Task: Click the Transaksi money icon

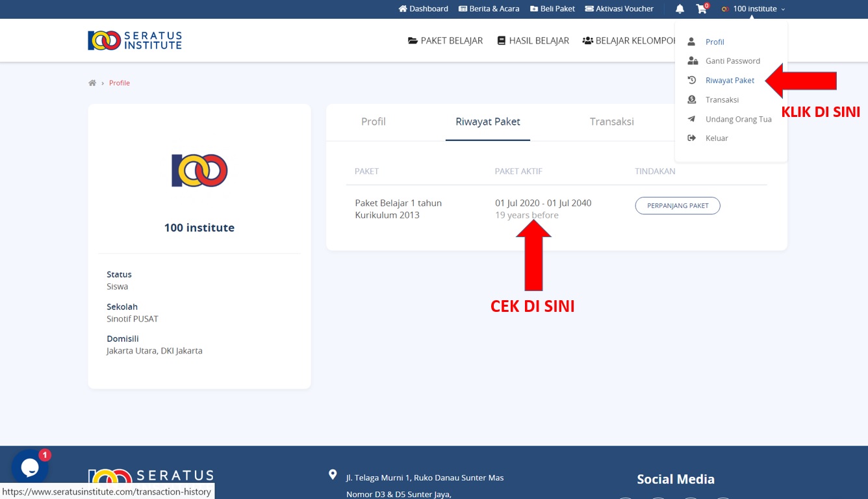Action: [x=692, y=100]
